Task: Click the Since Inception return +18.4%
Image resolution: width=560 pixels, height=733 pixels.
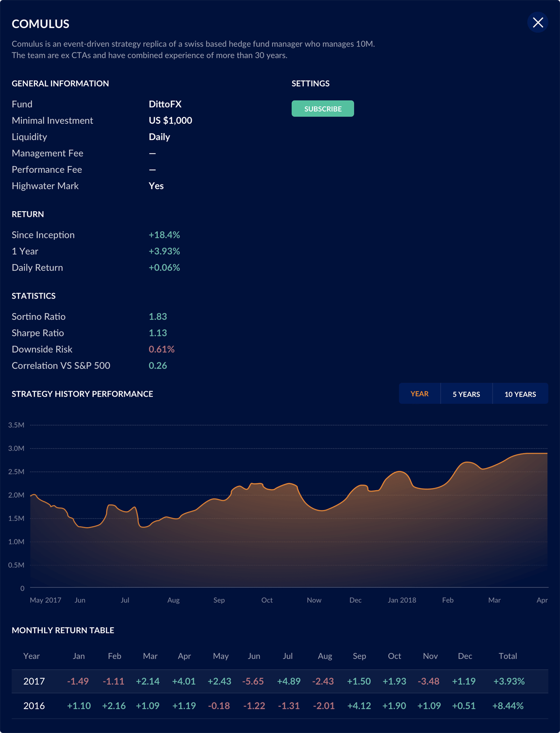Action: (164, 235)
